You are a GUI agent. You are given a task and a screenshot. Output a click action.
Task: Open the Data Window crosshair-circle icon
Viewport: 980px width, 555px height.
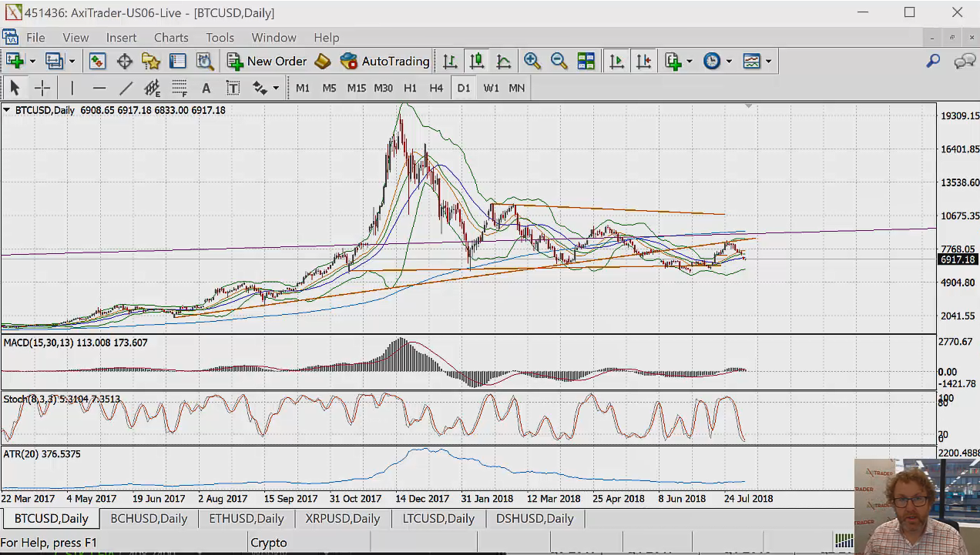[124, 62]
